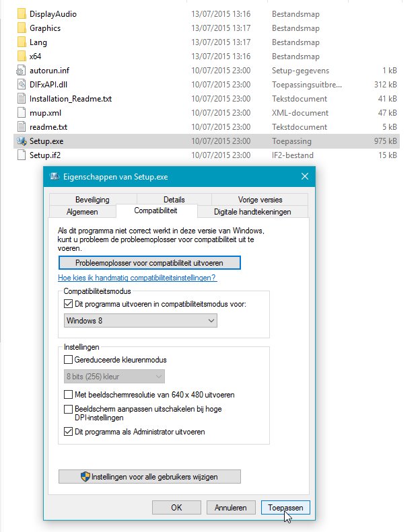Select the Lang folder name
Screen dimensions: 420x532
point(38,42)
